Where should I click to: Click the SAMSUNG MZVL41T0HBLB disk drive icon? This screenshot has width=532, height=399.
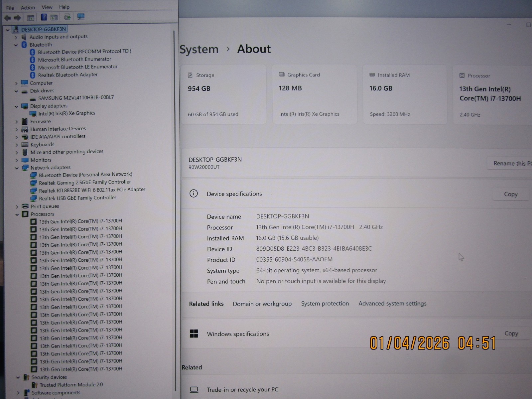coord(33,99)
